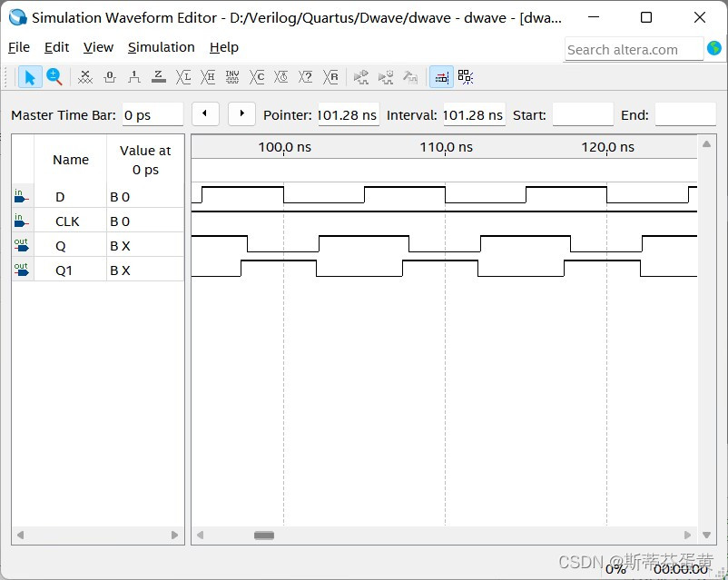Screen dimensions: 728x580
Task: Click the Start time field
Action: [x=583, y=114]
